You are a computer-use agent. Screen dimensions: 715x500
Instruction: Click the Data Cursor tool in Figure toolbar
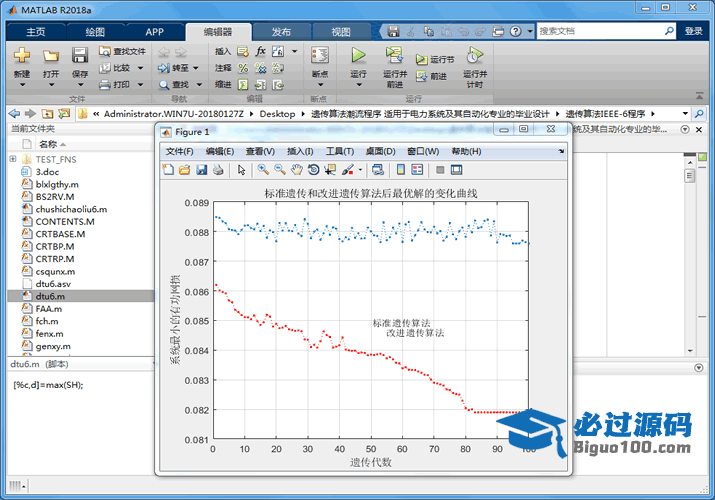tap(329, 170)
